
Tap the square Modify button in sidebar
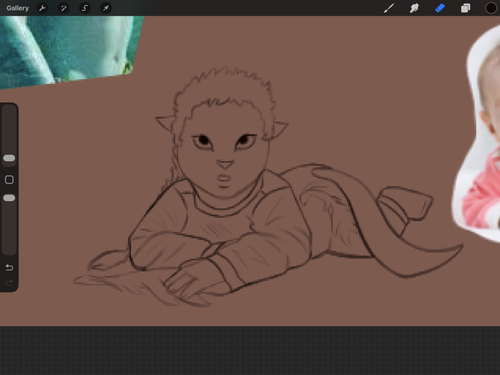(x=9, y=180)
